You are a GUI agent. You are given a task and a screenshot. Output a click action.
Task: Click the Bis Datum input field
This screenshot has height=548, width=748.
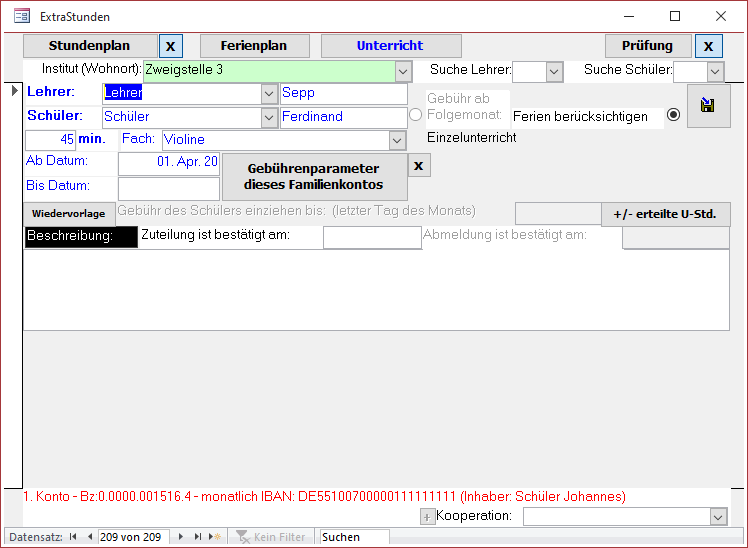(x=169, y=188)
